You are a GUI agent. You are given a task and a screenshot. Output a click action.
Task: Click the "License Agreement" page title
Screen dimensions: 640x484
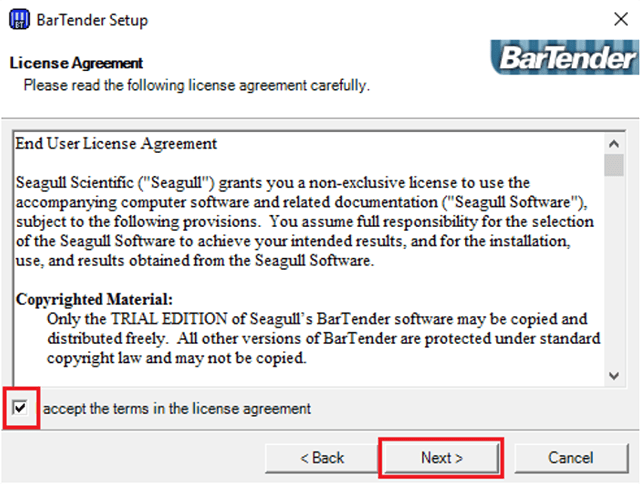[x=76, y=63]
